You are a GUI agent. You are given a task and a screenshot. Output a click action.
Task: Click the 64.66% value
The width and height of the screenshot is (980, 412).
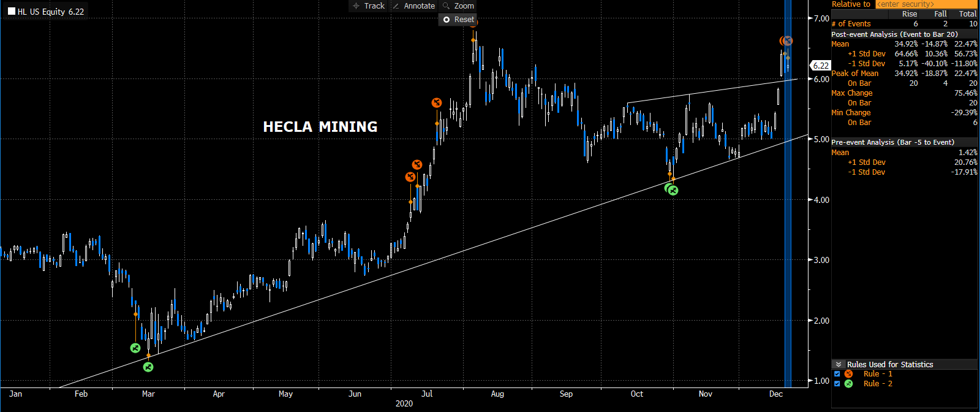pyautogui.click(x=906, y=54)
